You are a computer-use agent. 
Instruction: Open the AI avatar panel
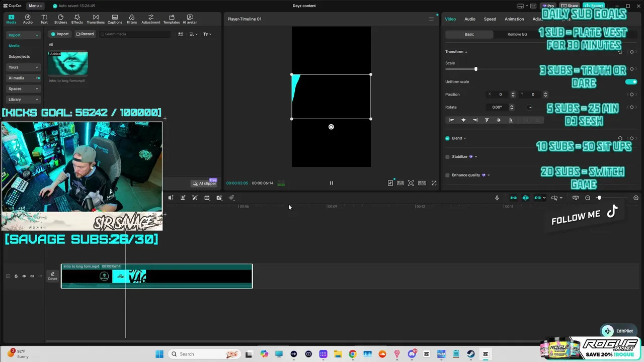[190, 19]
